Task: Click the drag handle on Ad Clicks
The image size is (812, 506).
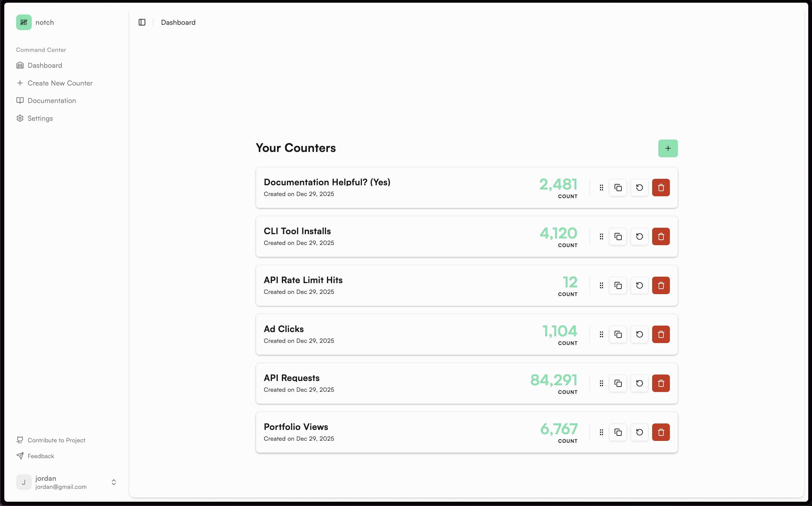Action: 601,334
